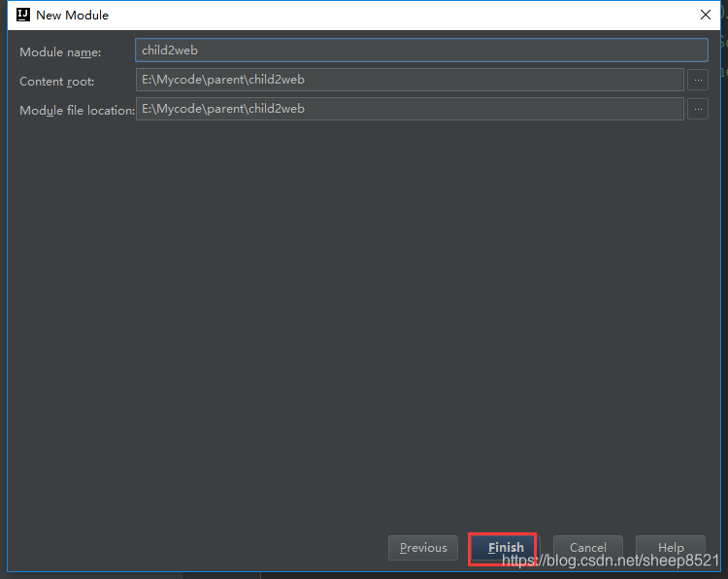Click the Module name label

pos(60,52)
